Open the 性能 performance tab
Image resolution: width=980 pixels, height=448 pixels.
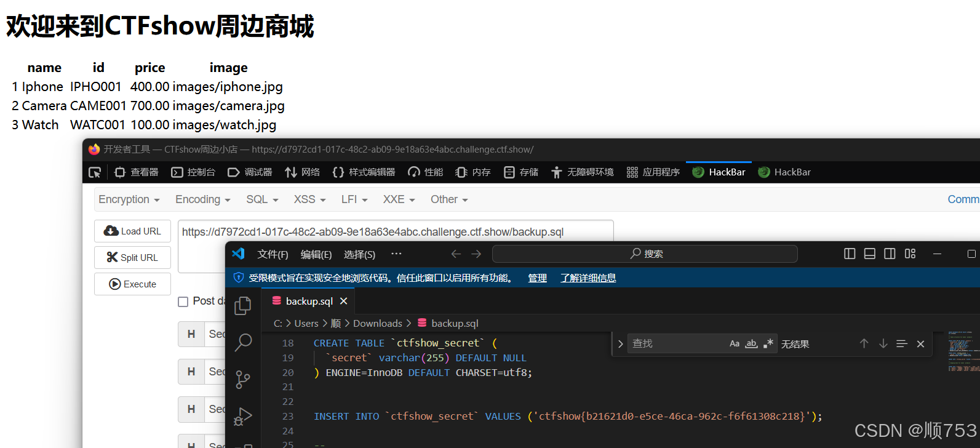tap(425, 172)
